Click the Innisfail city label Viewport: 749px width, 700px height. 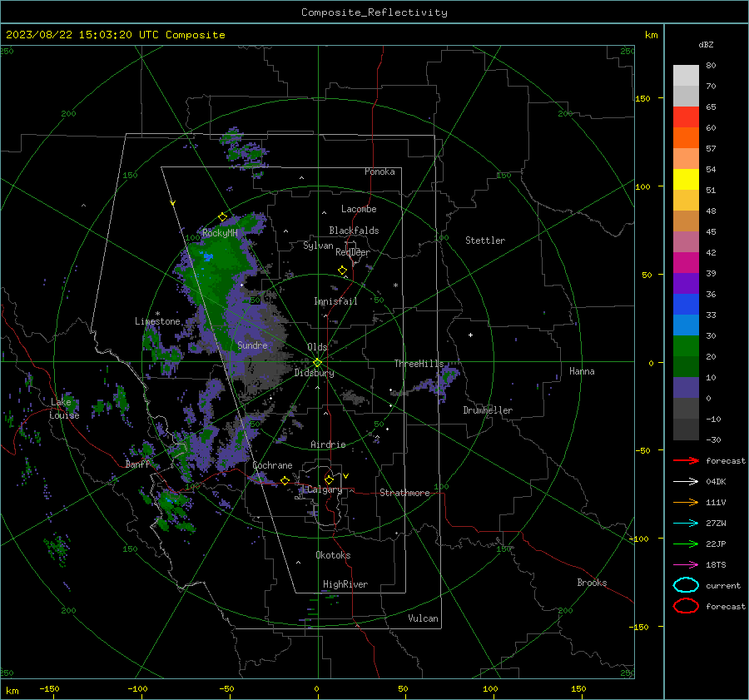335,301
